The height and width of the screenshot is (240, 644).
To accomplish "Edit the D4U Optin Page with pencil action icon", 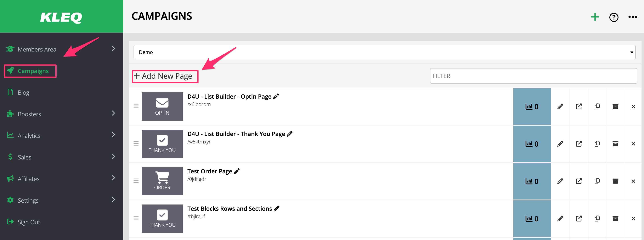I will 560,107.
